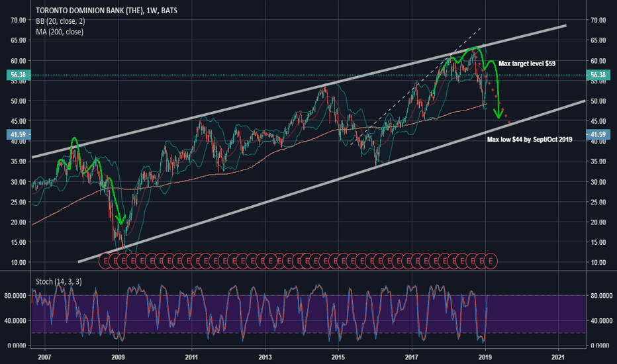The image size is (617, 364).
Task: Select the 'Max target level $59' annotation
Action: (527, 64)
